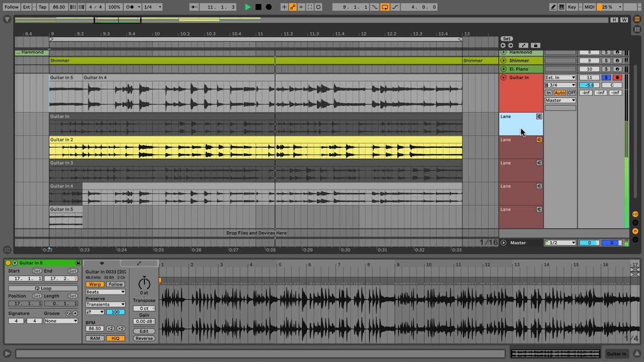Image resolution: width=644 pixels, height=362 pixels.
Task: Collapse the Guitar In track fold triangle
Action: [503, 77]
